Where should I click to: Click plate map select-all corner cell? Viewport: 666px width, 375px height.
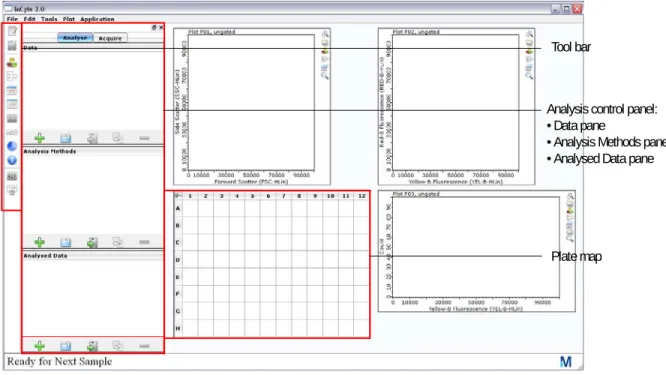(x=178, y=196)
